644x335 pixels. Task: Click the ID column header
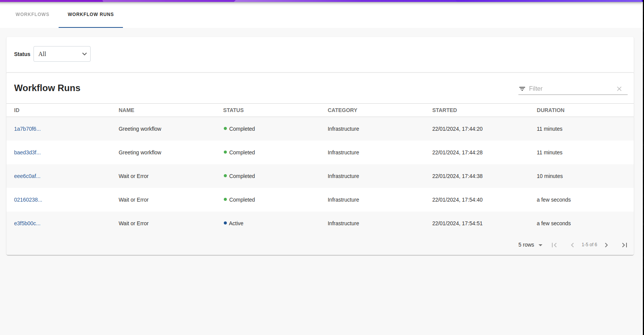[x=17, y=110]
